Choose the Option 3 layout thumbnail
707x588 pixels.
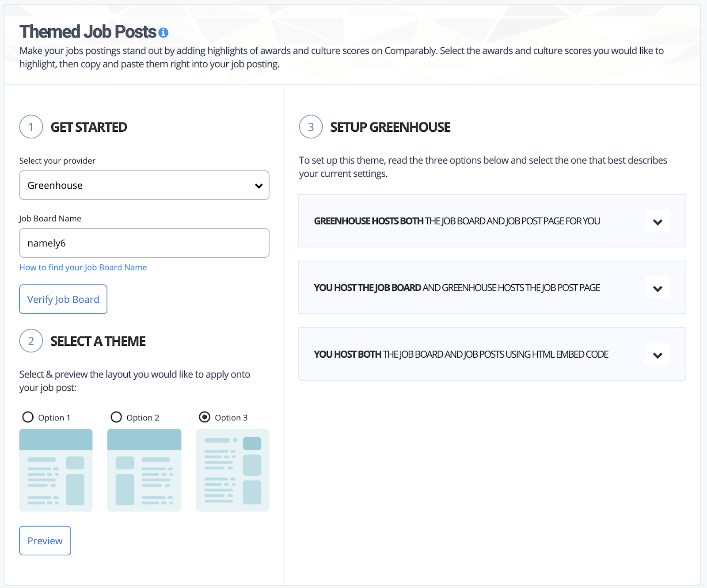tap(233, 470)
